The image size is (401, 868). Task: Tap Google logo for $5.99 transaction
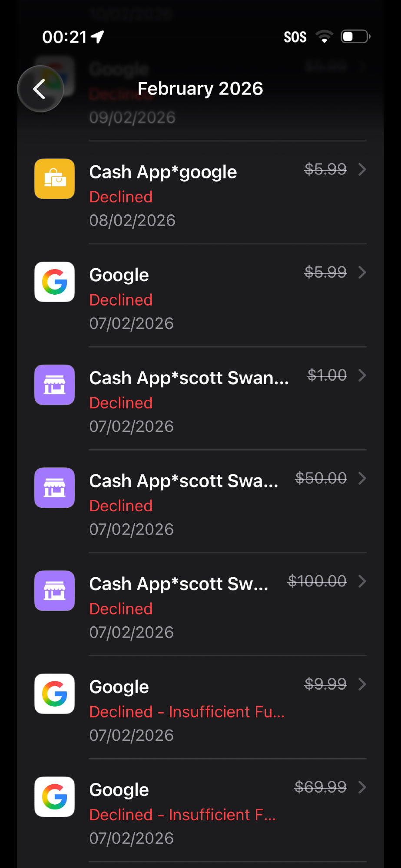click(x=55, y=282)
